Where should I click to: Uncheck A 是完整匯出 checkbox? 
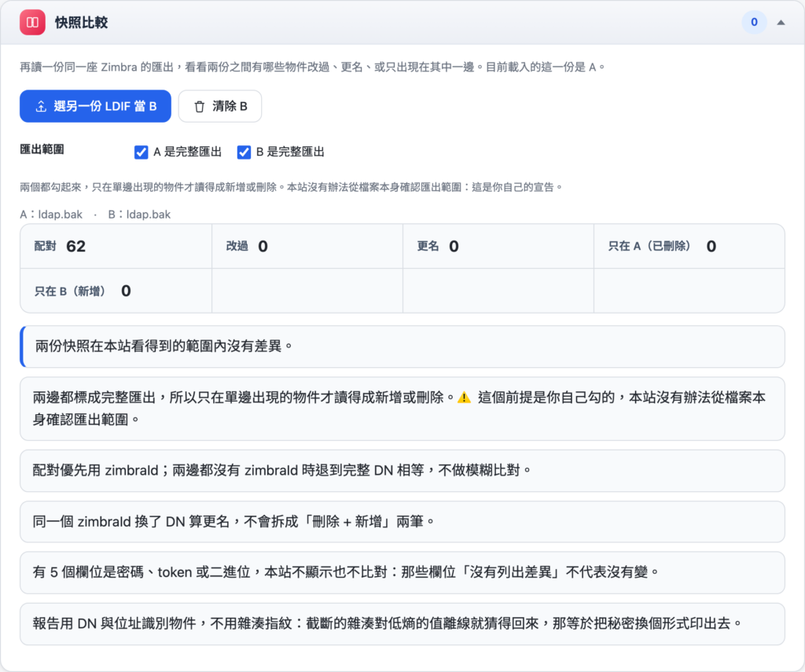coord(142,152)
